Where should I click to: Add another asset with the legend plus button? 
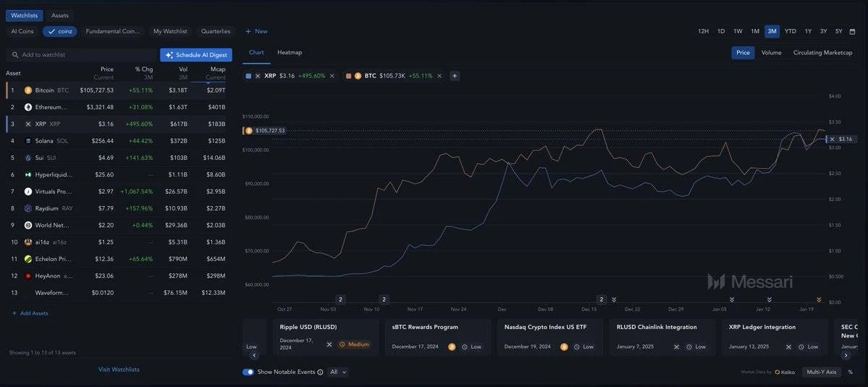(455, 76)
